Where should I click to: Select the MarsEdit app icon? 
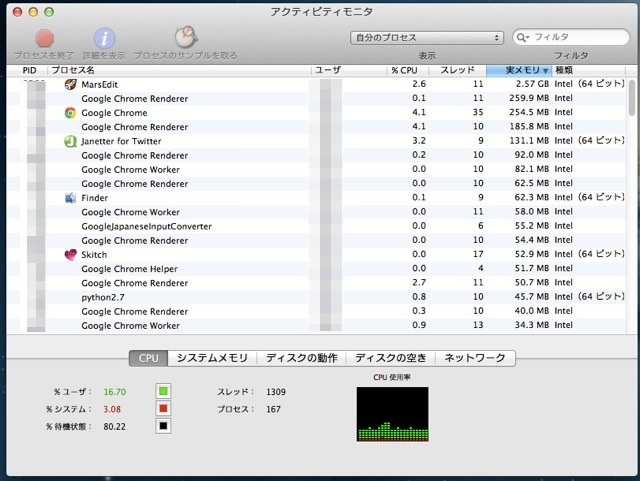click(x=70, y=85)
